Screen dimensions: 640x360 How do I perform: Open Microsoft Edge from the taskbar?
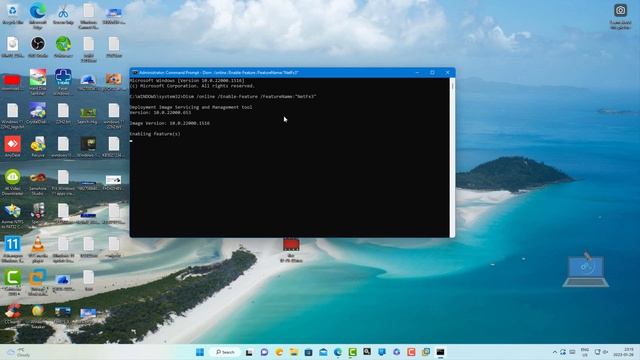pyautogui.click(x=338, y=352)
